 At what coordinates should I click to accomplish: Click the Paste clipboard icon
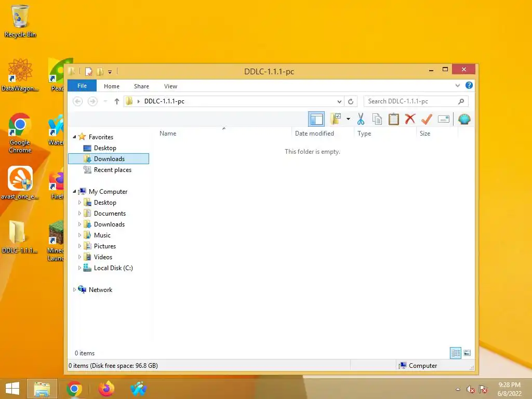(394, 119)
